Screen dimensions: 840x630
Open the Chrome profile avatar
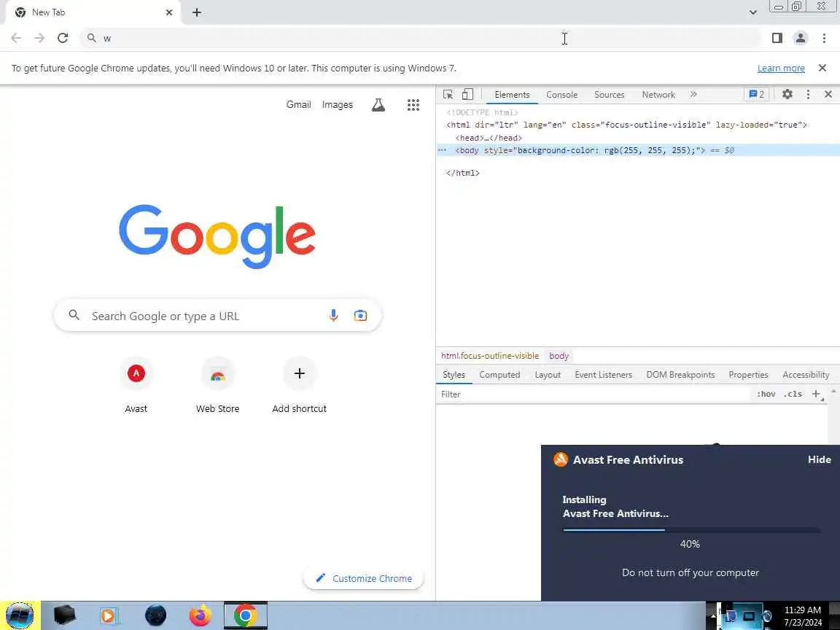click(801, 38)
